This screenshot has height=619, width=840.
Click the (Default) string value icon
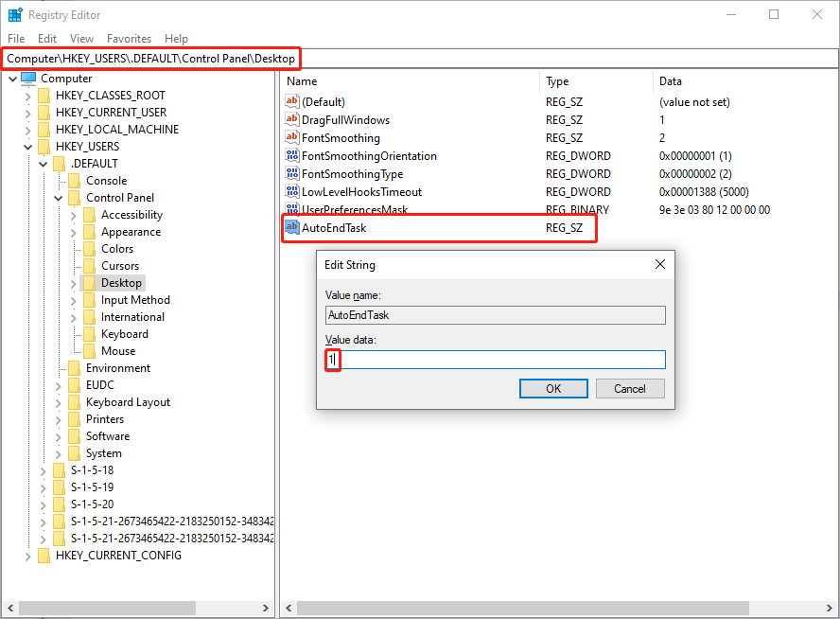tap(292, 101)
